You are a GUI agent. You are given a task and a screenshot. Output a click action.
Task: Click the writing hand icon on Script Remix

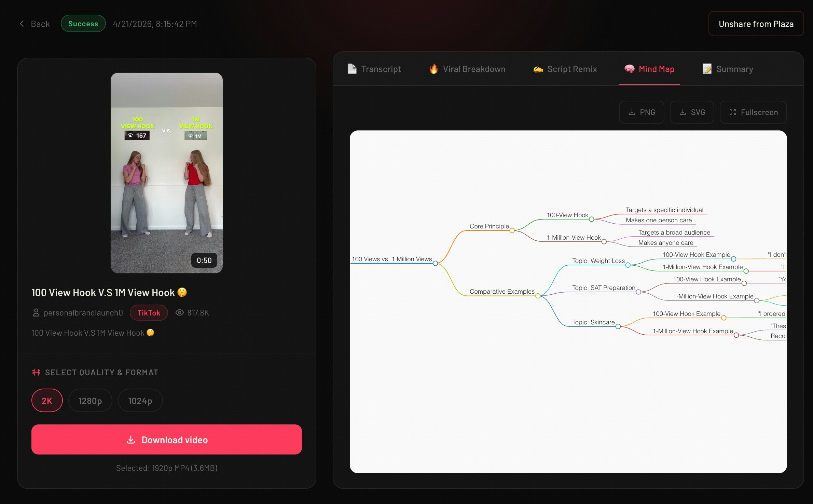point(538,69)
